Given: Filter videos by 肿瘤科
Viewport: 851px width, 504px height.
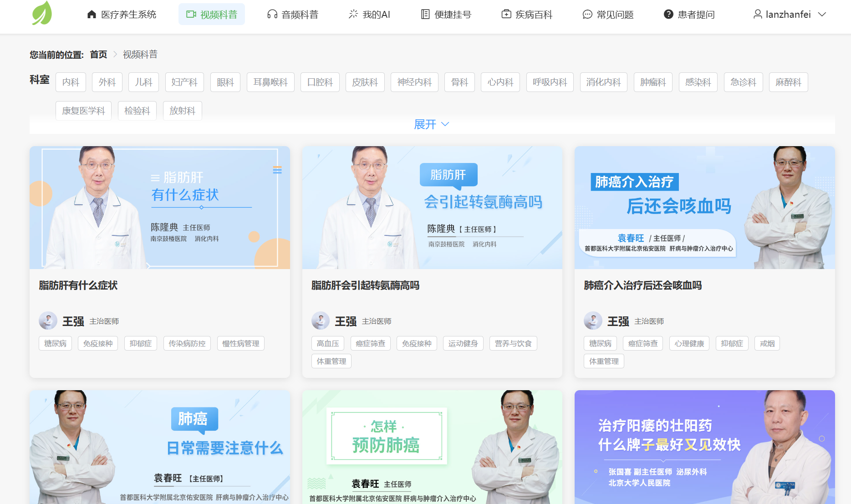Looking at the screenshot, I should (x=653, y=82).
